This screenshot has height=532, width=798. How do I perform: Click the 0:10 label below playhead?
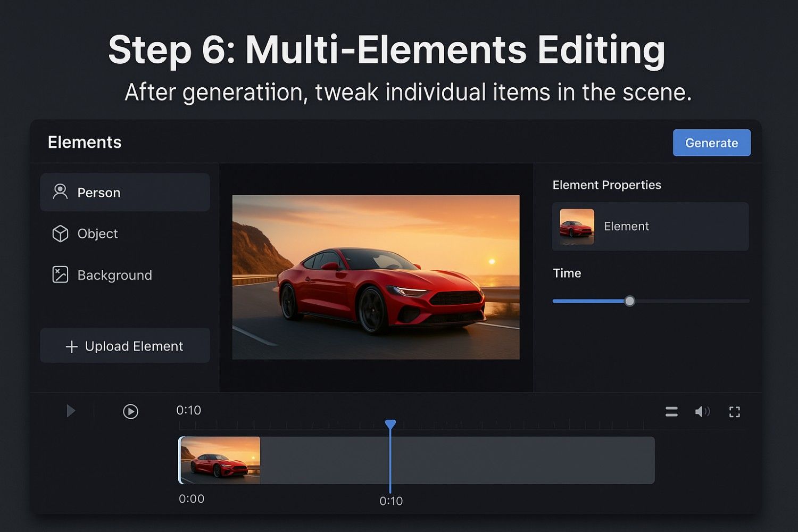click(x=391, y=501)
